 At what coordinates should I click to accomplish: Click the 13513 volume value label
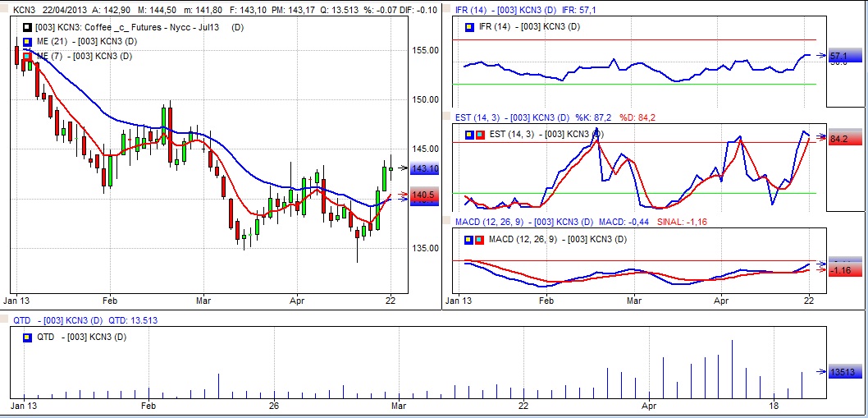pyautogui.click(x=842, y=372)
